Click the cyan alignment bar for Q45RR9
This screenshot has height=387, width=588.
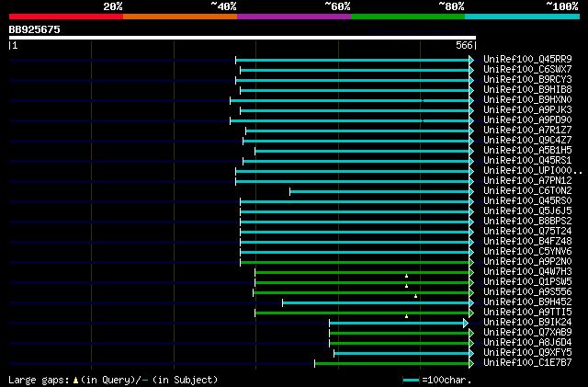[x=353, y=60]
